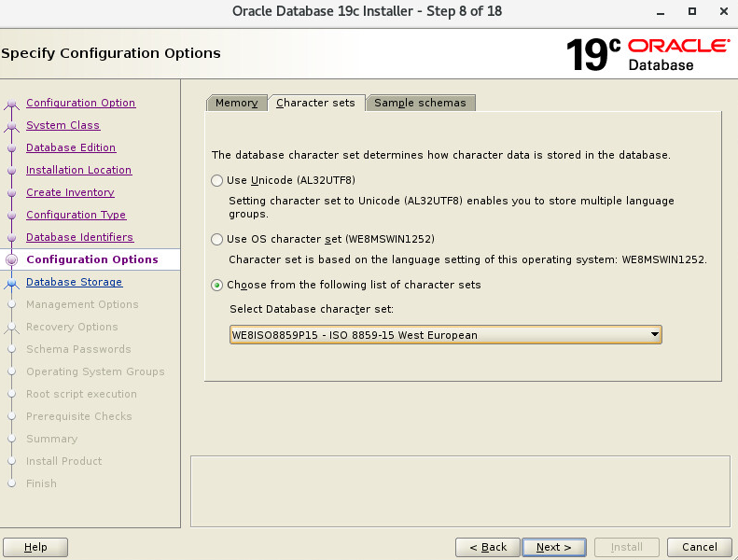Click the System Class step marker icon
This screenshot has height=560, width=738.
pos(12,126)
